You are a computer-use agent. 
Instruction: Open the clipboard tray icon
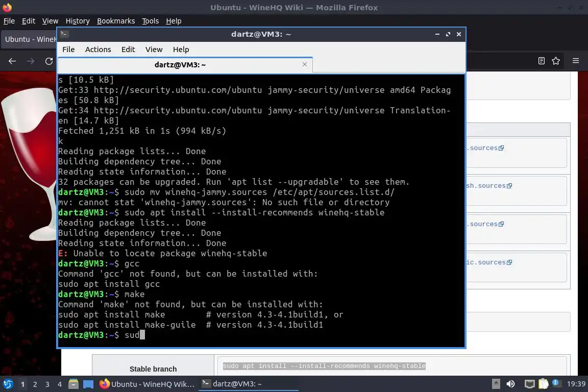pos(544,384)
